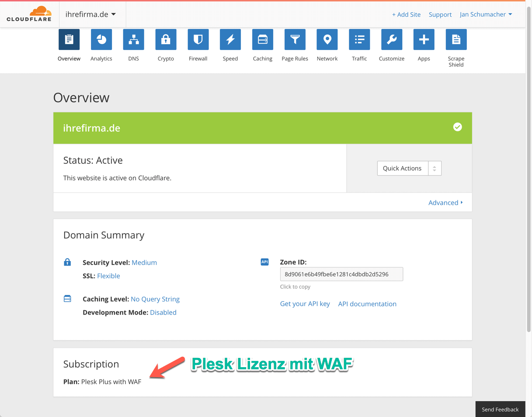The height and width of the screenshot is (417, 532).
Task: Open the Scrape Shield document icon
Action: [x=456, y=40]
